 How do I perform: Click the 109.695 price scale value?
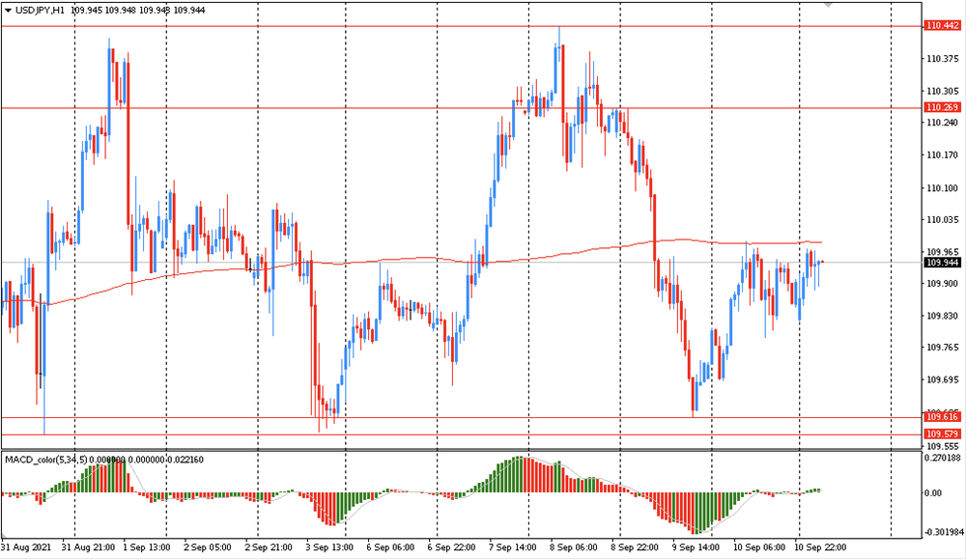[943, 380]
